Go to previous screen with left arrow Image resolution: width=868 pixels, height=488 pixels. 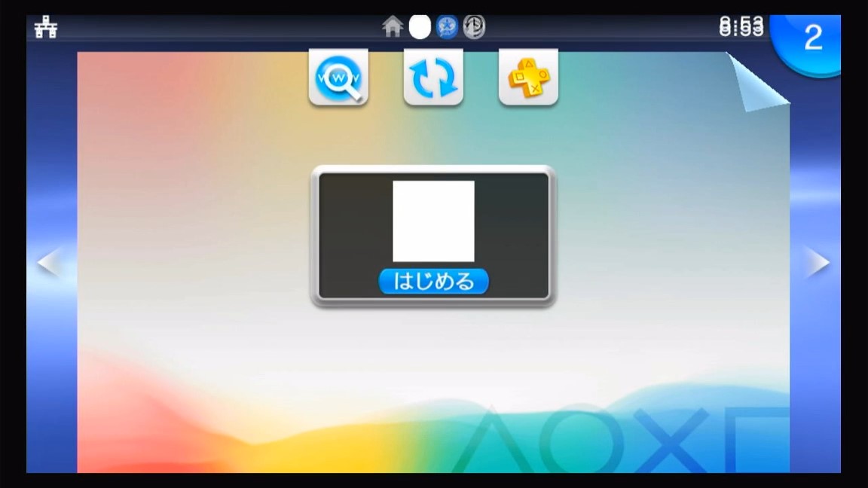[48, 262]
